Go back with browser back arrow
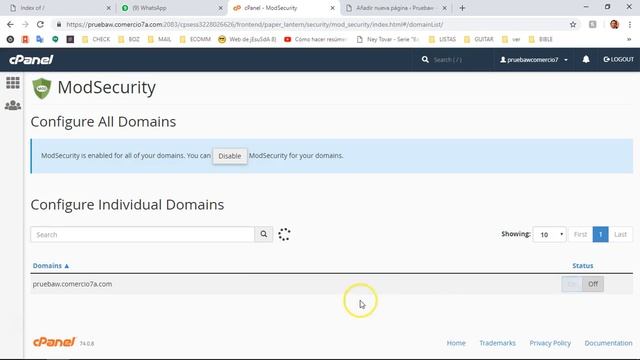640x360 pixels. 10,24
